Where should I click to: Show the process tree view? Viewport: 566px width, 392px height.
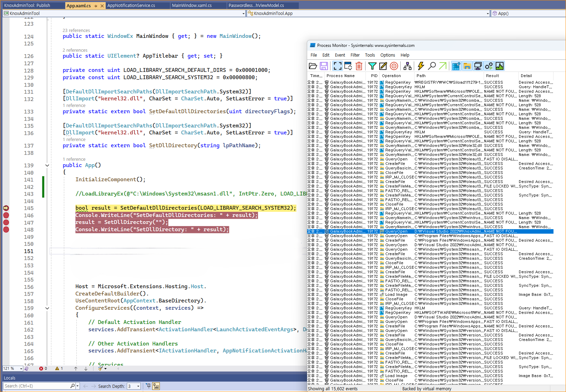click(407, 66)
